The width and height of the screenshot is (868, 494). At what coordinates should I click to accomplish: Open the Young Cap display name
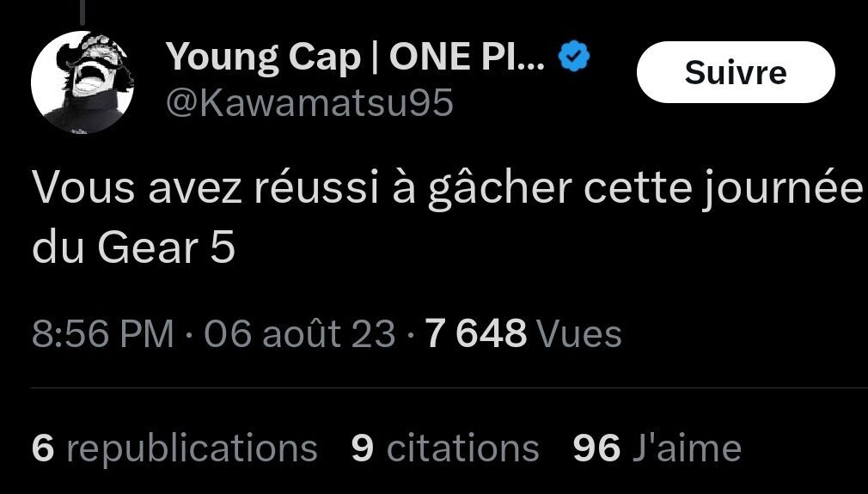point(263,58)
